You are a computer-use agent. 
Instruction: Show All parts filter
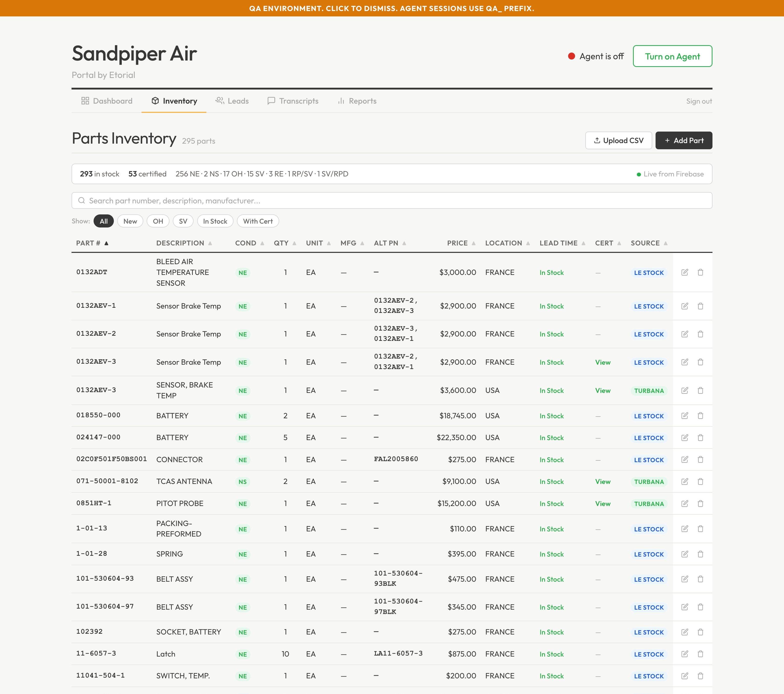[x=104, y=221]
